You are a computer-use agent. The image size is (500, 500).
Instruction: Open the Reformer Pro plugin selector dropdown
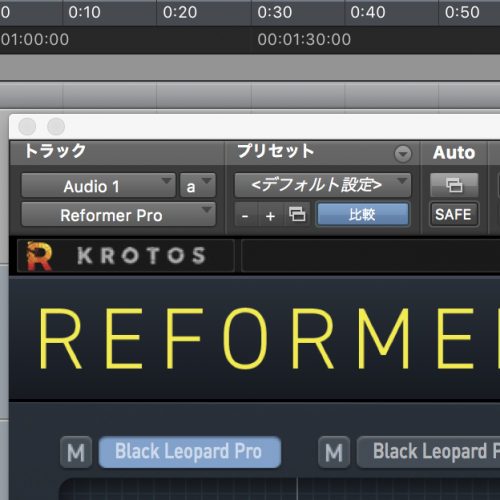119,214
